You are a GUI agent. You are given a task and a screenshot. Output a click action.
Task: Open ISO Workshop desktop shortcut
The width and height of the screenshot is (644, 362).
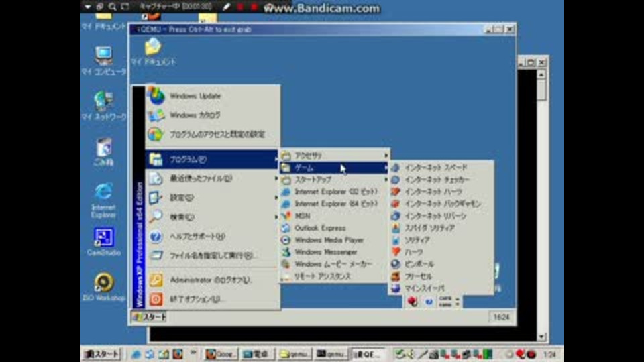pos(103,288)
